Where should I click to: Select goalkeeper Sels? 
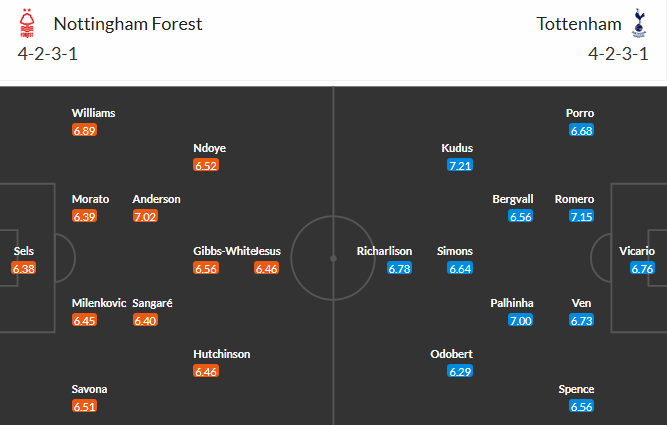click(x=23, y=251)
